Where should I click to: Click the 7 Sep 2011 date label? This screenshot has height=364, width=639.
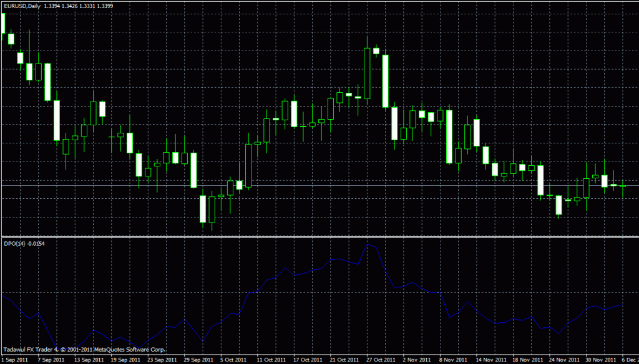[x=51, y=360]
